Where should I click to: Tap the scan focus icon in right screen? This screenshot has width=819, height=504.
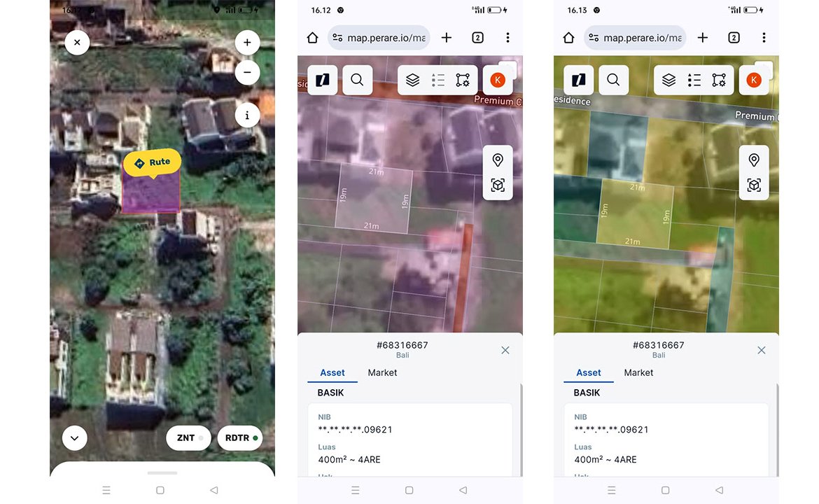[754, 185]
